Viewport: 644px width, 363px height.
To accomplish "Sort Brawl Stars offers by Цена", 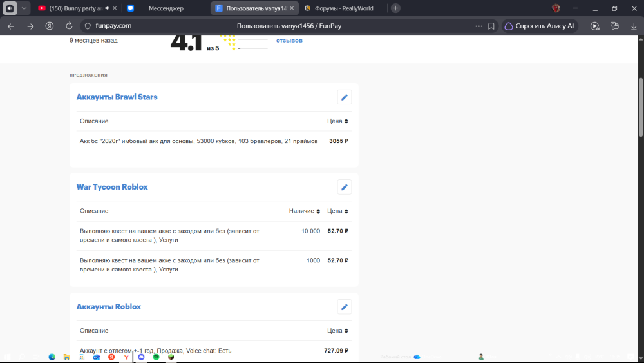I will coord(337,121).
